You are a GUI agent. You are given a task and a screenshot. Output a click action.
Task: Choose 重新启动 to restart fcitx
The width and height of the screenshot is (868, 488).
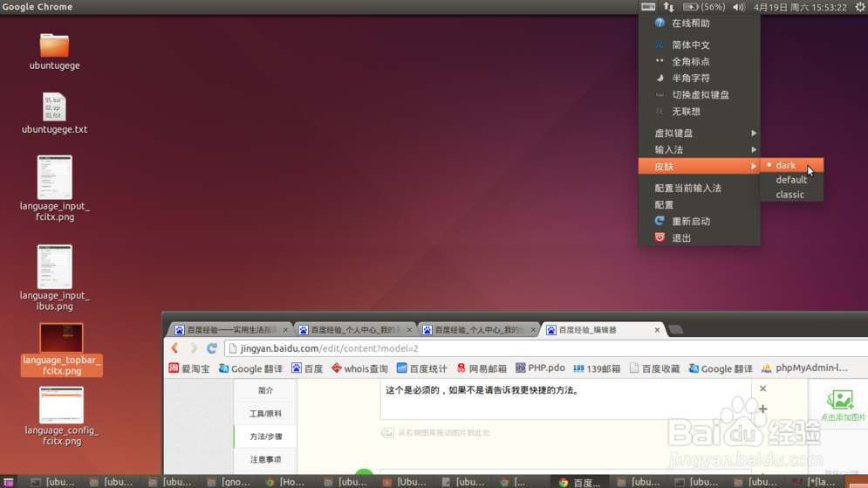coord(699,221)
